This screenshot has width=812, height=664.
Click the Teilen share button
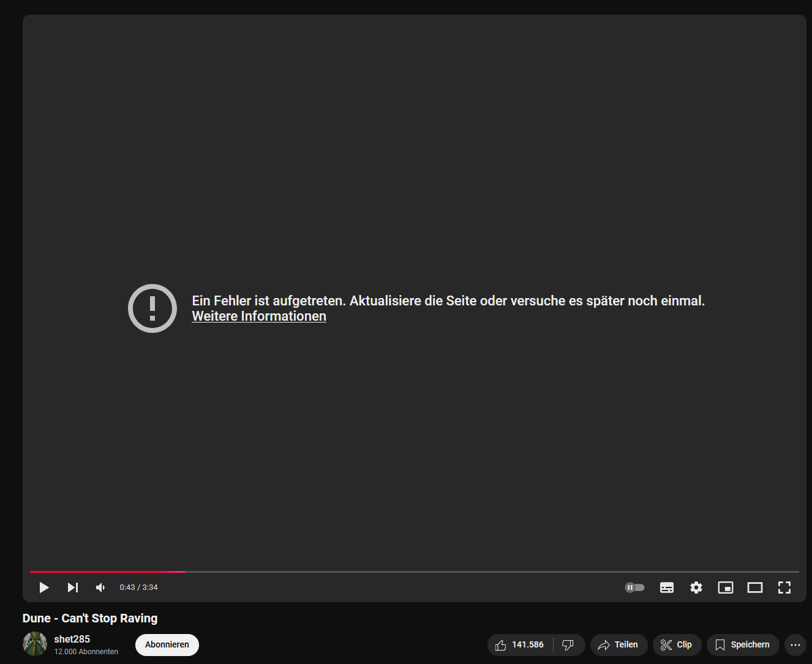(x=618, y=645)
